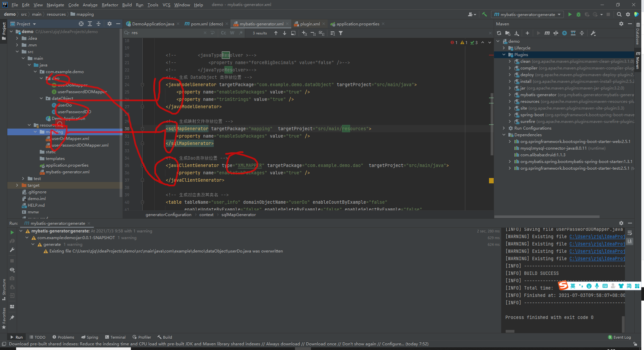
Task: Open the Event Log
Action: click(x=620, y=337)
